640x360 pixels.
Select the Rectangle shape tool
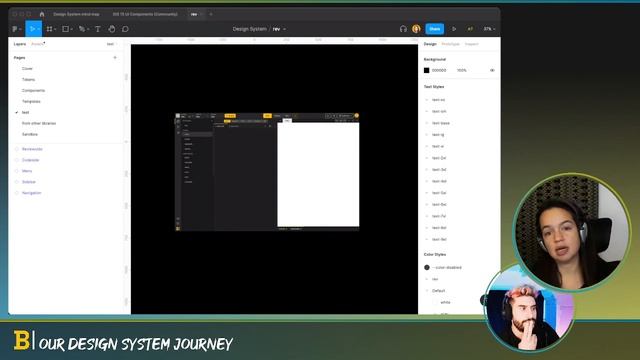point(65,29)
